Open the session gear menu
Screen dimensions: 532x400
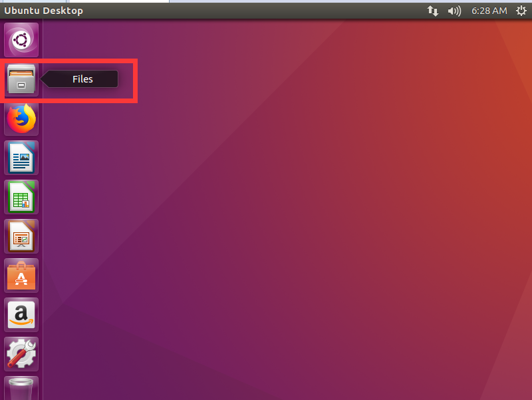tap(521, 11)
